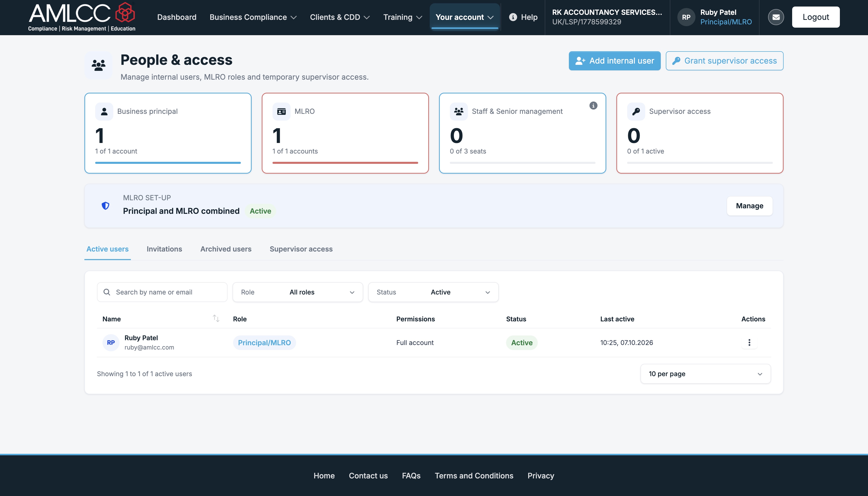Click the MLRO set-up shield icon

105,206
